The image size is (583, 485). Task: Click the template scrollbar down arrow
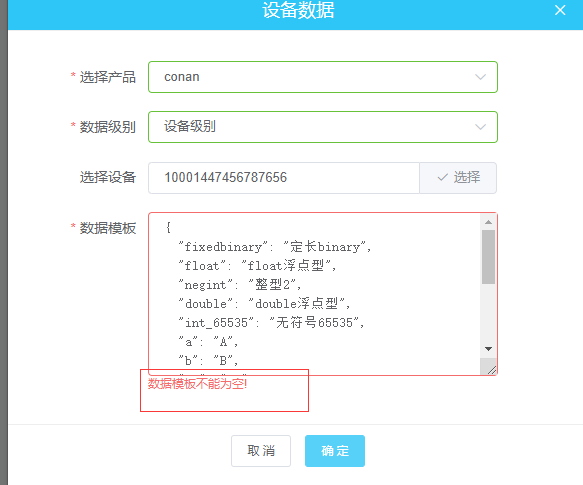(488, 349)
